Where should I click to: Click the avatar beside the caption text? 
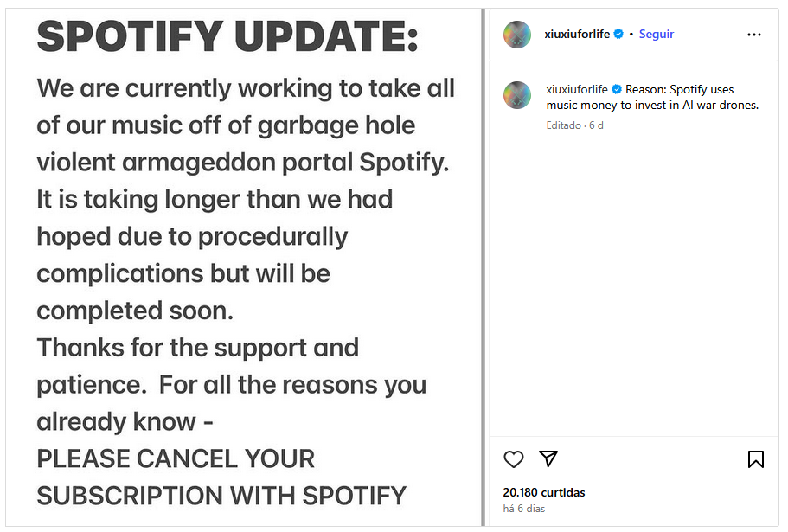point(517,95)
